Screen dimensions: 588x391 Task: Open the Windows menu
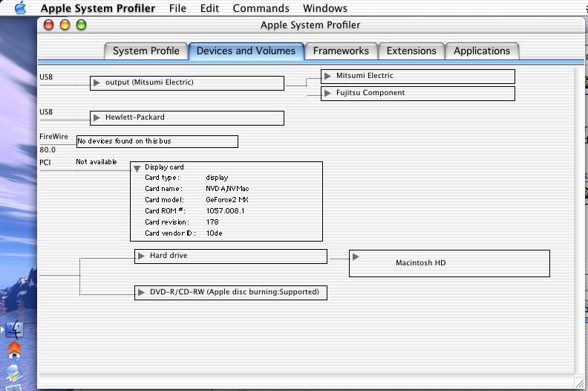point(325,8)
